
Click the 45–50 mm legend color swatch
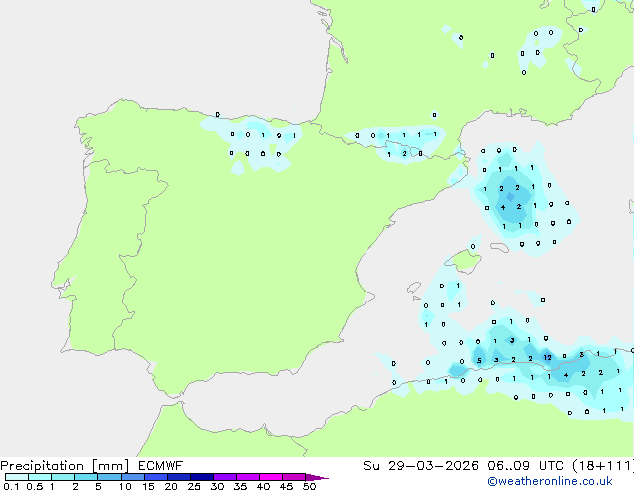[294, 477]
